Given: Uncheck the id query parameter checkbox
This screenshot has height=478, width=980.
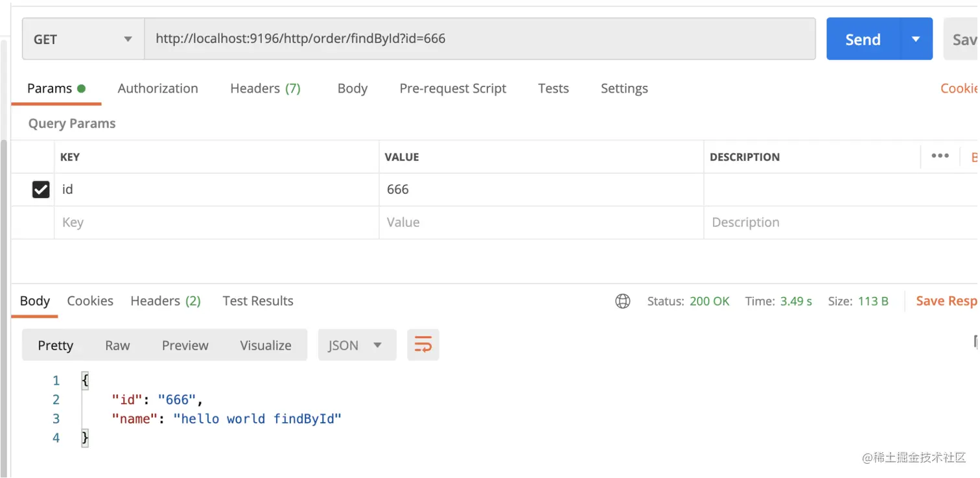Looking at the screenshot, I should tap(41, 189).
